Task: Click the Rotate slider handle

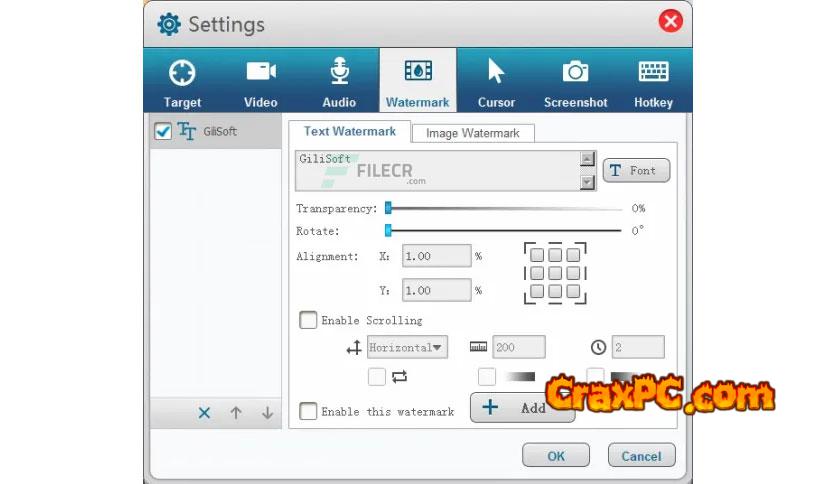Action: (389, 230)
